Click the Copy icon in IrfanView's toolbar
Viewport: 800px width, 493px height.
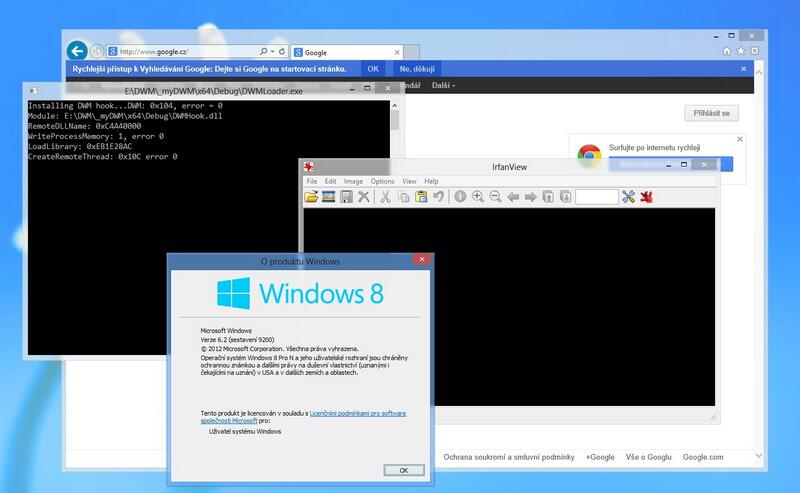[404, 196]
